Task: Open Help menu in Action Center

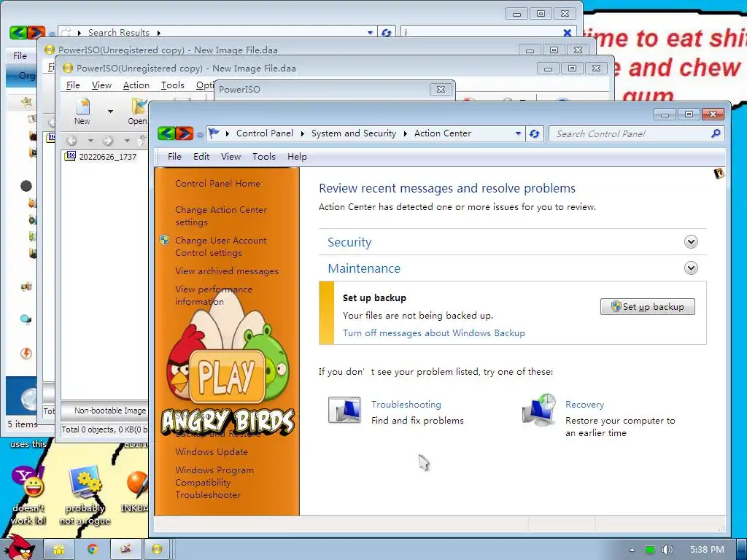Action: [x=297, y=156]
